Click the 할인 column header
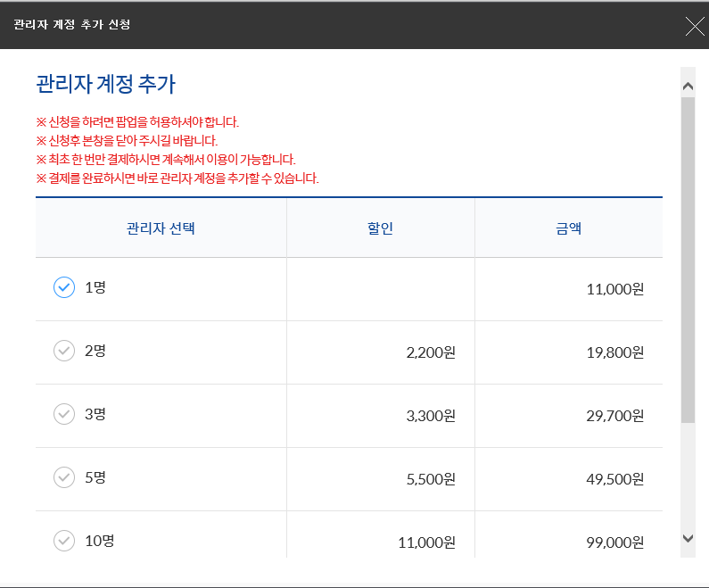 pyautogui.click(x=380, y=228)
